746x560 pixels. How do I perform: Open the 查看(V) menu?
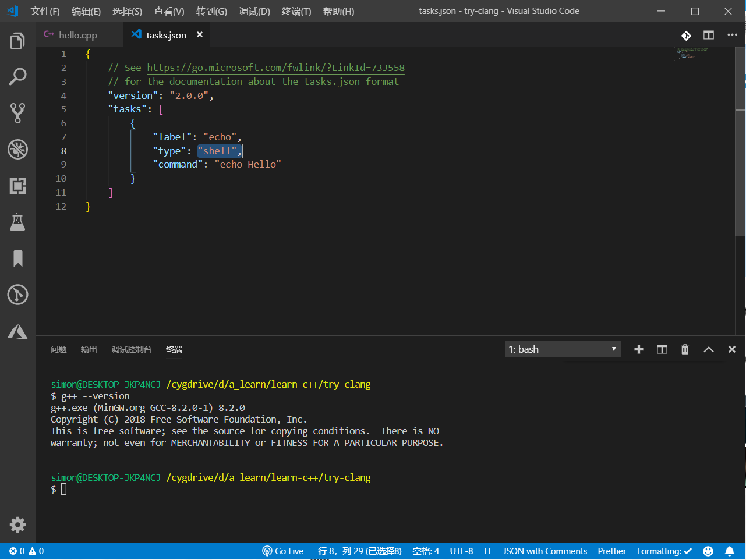pos(169,11)
